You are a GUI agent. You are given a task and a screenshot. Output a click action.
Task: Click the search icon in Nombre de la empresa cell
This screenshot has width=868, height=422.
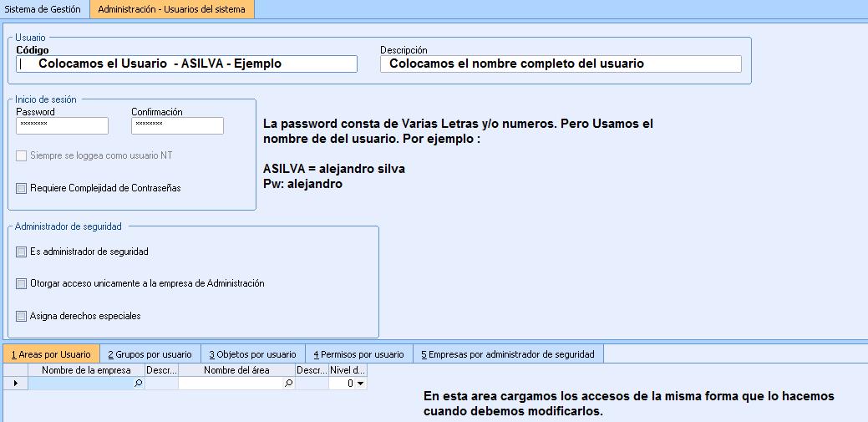point(139,384)
